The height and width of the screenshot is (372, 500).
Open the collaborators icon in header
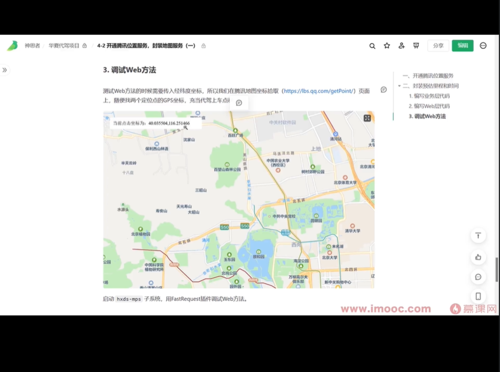click(401, 46)
